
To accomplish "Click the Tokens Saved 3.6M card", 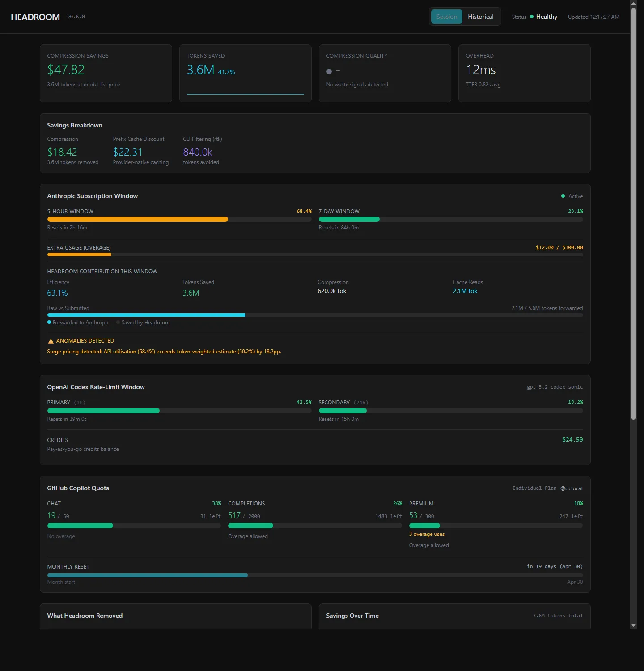I will [246, 73].
